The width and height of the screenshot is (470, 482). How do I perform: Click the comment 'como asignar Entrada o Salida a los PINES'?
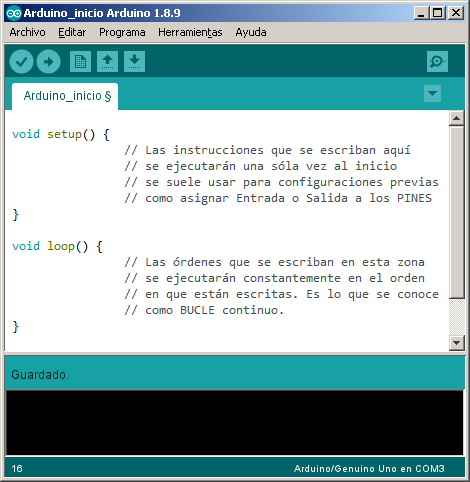coord(278,198)
